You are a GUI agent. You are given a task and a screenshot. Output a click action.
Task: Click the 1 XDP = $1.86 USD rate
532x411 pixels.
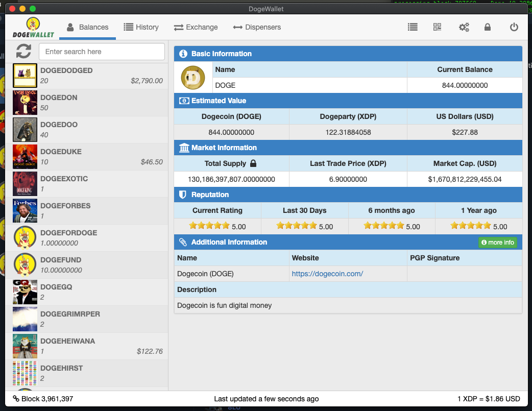point(489,399)
